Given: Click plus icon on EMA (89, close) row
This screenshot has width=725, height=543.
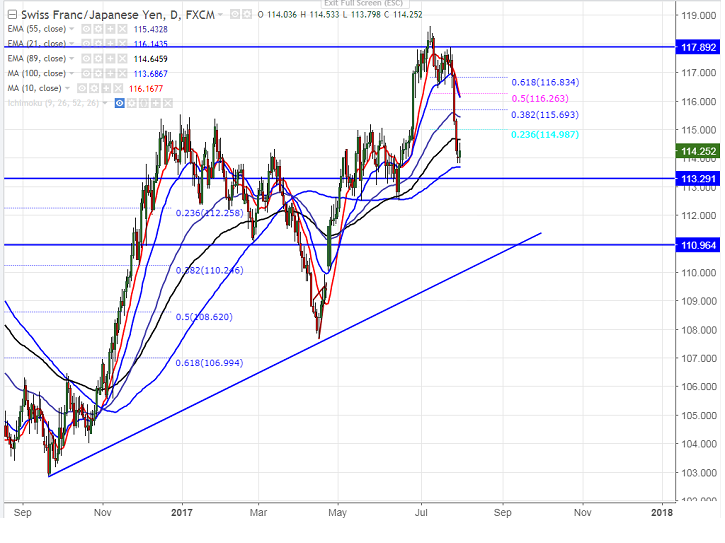Looking at the screenshot, I should click(x=111, y=59).
